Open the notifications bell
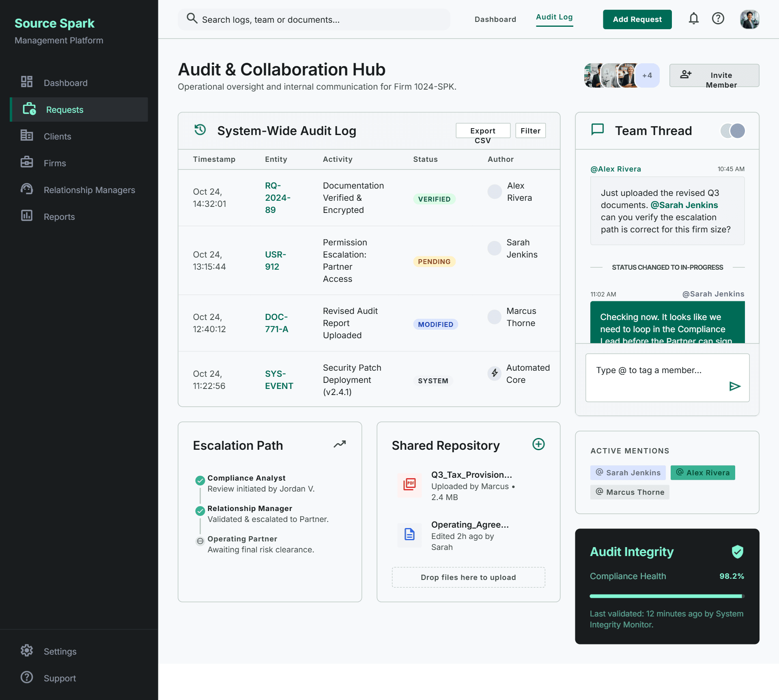 click(x=694, y=19)
